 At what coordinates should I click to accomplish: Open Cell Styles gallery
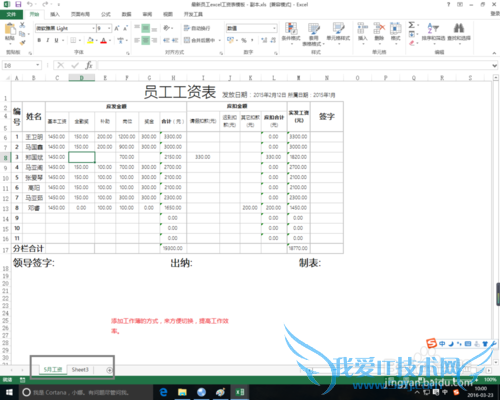(338, 32)
